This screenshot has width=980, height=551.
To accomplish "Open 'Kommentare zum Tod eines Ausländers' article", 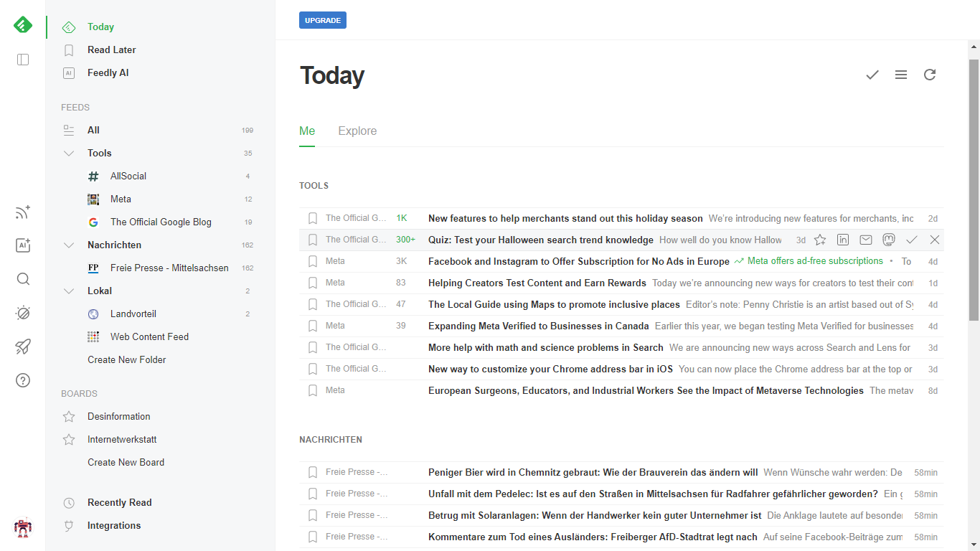I will click(593, 537).
